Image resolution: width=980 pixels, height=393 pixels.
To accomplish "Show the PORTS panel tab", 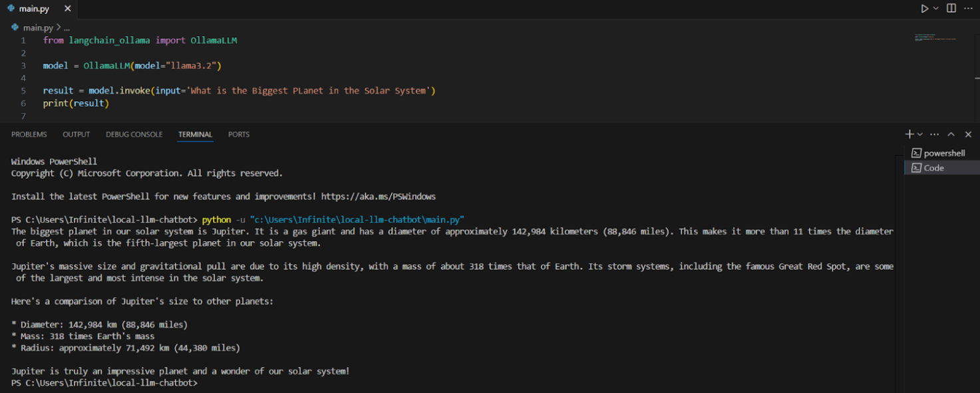I will point(239,135).
